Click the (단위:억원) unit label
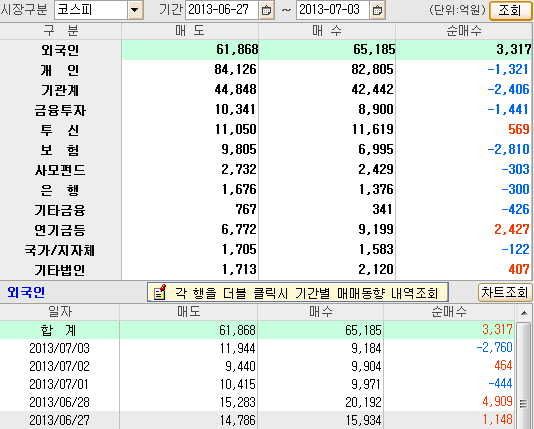 (457, 10)
